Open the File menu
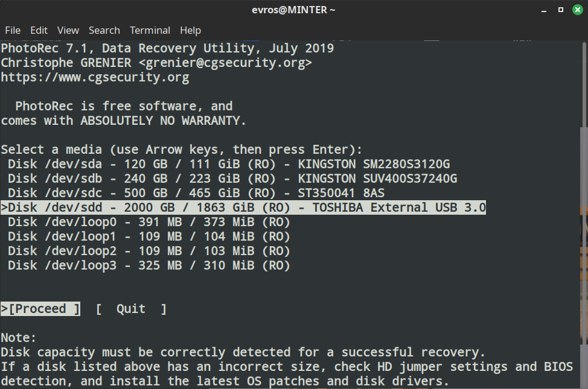 [x=13, y=30]
